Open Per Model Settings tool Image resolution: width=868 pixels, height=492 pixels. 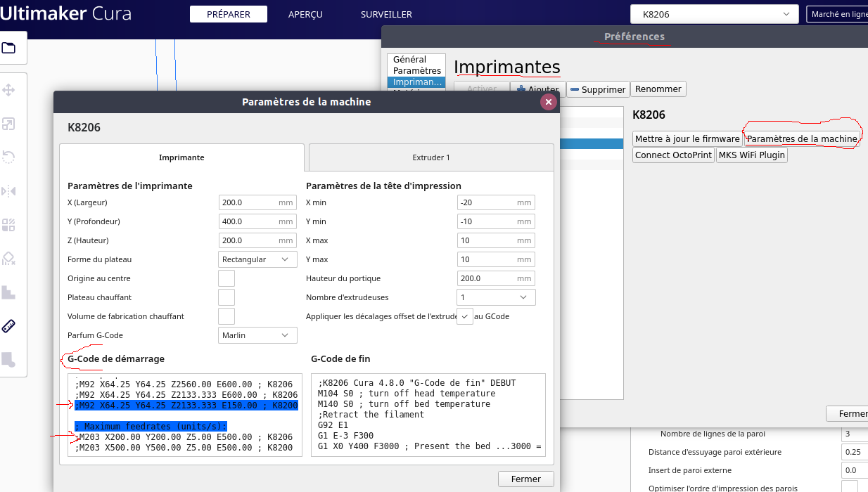(x=9, y=224)
